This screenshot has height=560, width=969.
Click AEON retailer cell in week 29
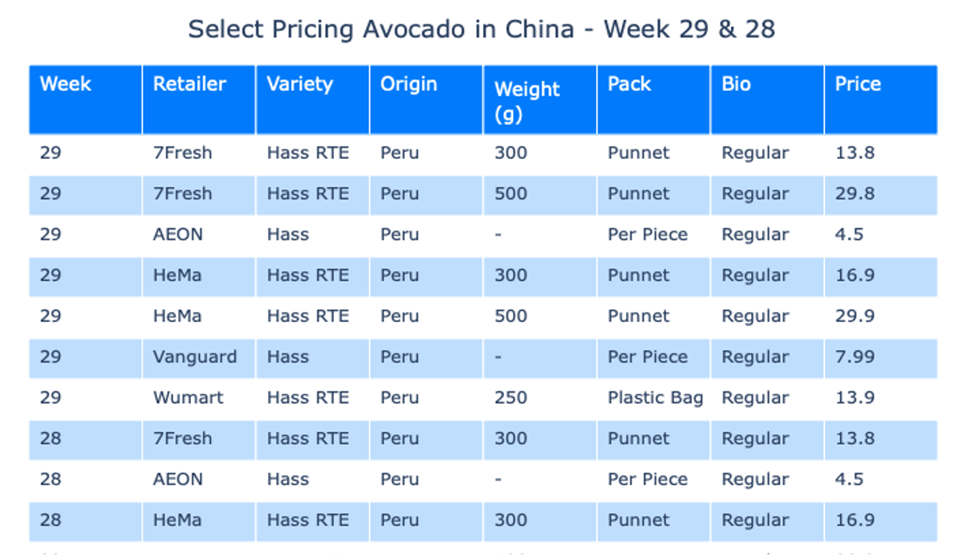click(200, 235)
